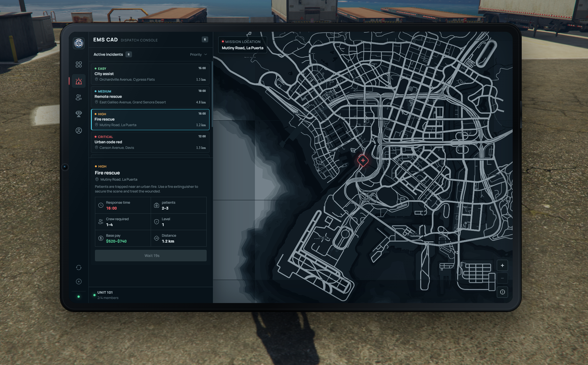Viewport: 588px width, 365px height.
Task: Click the Wait 19s button
Action: [151, 256]
